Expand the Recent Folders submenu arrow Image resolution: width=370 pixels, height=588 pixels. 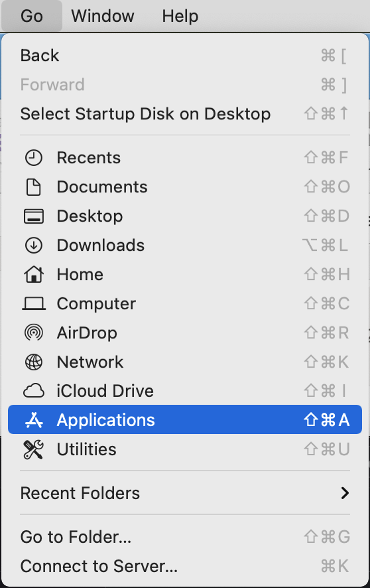345,493
